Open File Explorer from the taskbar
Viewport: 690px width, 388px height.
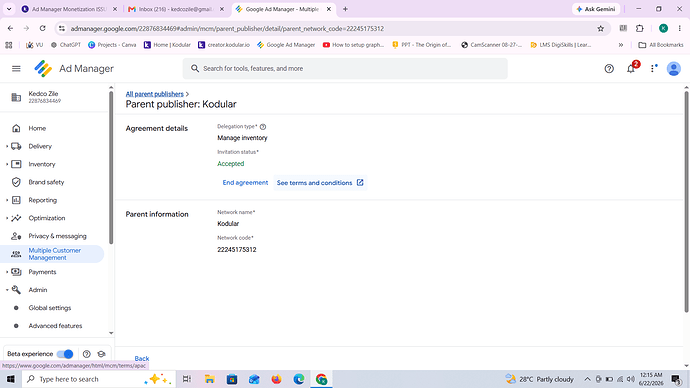point(209,379)
